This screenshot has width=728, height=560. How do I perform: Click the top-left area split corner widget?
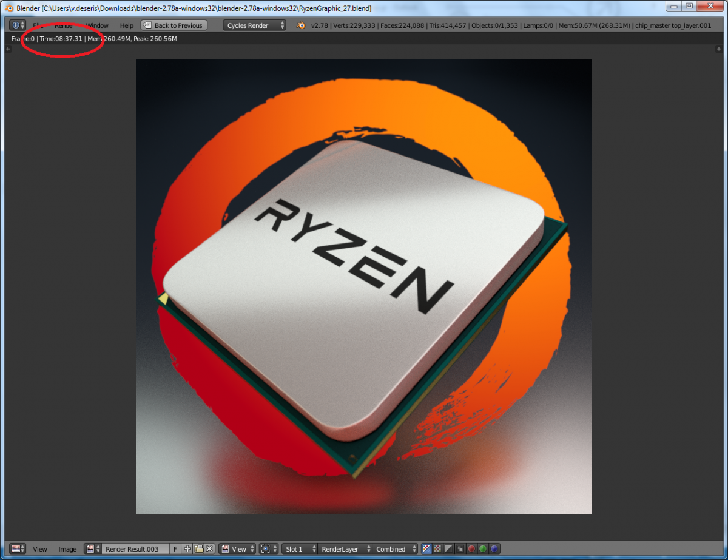click(x=8, y=49)
